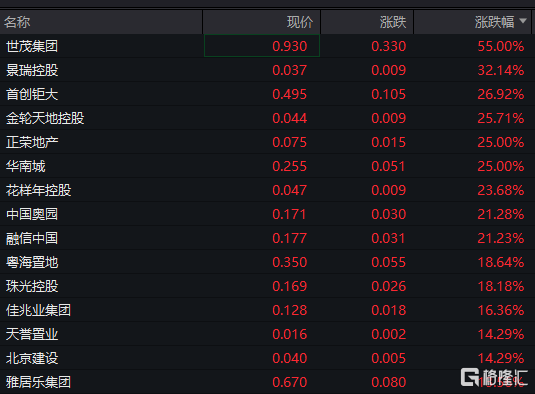The width and height of the screenshot is (535, 394).
Task: Click the 0.018 change amount
Action: tap(389, 310)
